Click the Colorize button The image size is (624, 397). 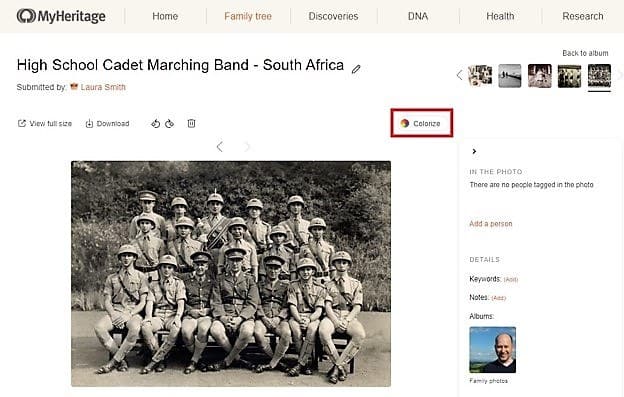coord(421,123)
